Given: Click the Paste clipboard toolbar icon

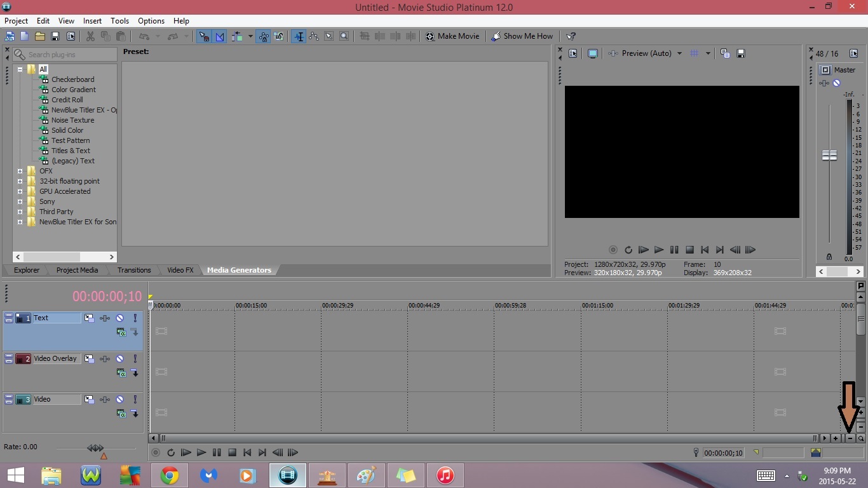Looking at the screenshot, I should pyautogui.click(x=121, y=36).
